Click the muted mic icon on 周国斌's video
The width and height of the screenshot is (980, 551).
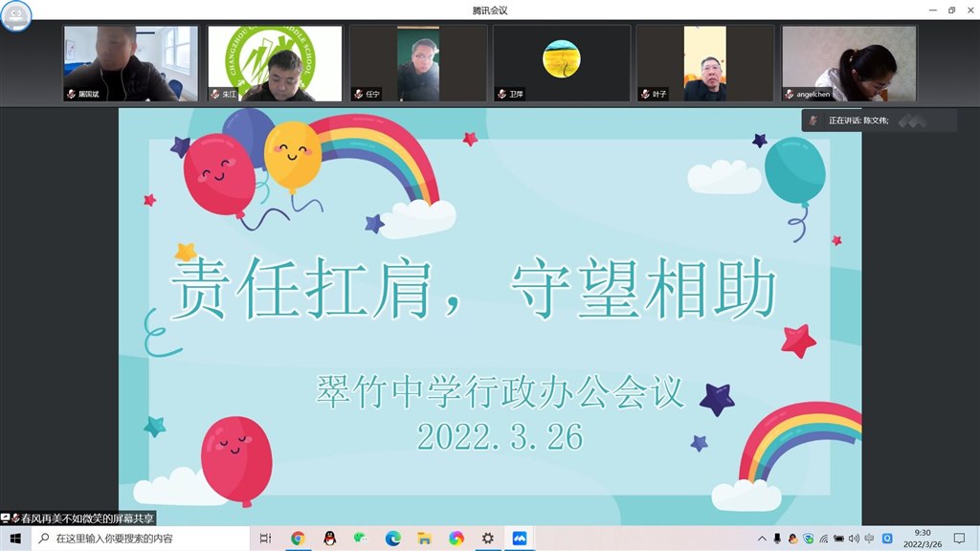pos(73,95)
